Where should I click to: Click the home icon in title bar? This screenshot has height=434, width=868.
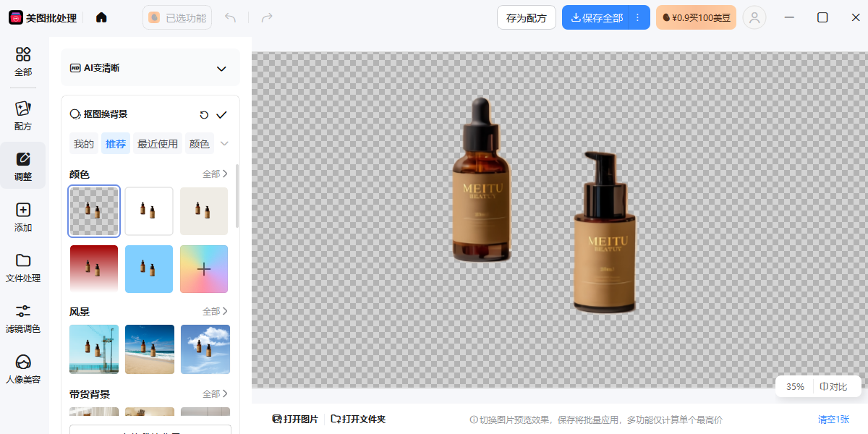(101, 17)
